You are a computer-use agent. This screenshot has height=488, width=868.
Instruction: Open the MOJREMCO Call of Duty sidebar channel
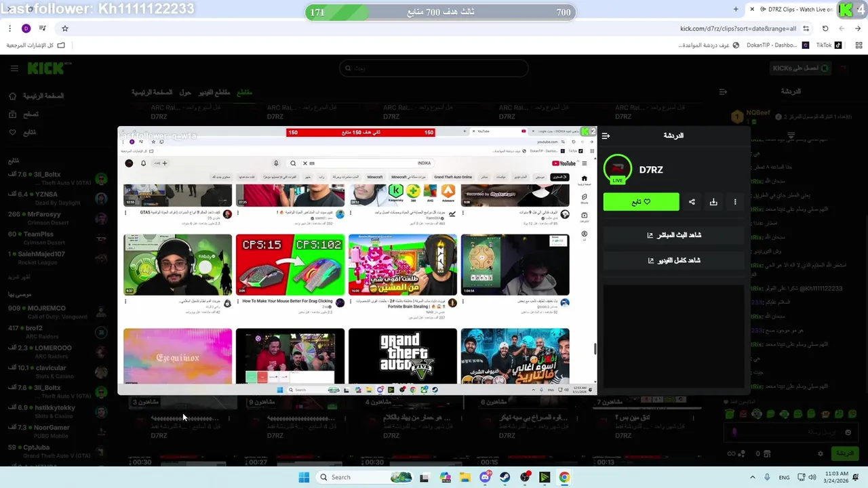click(x=58, y=312)
